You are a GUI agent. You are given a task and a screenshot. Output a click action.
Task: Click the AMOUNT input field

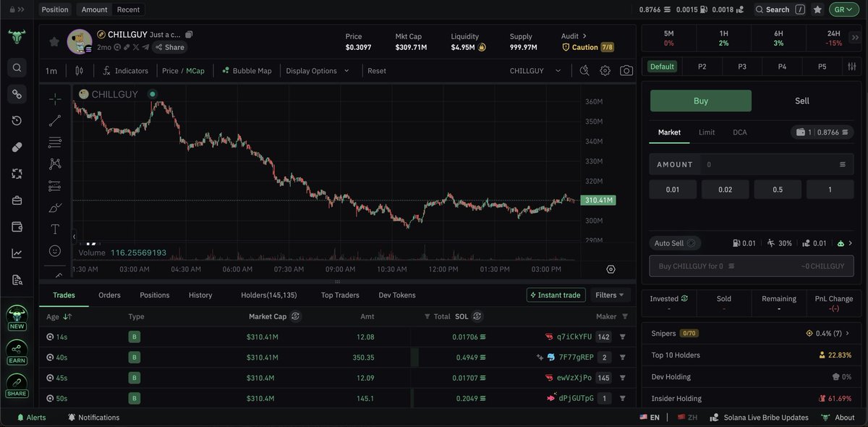coord(751,164)
